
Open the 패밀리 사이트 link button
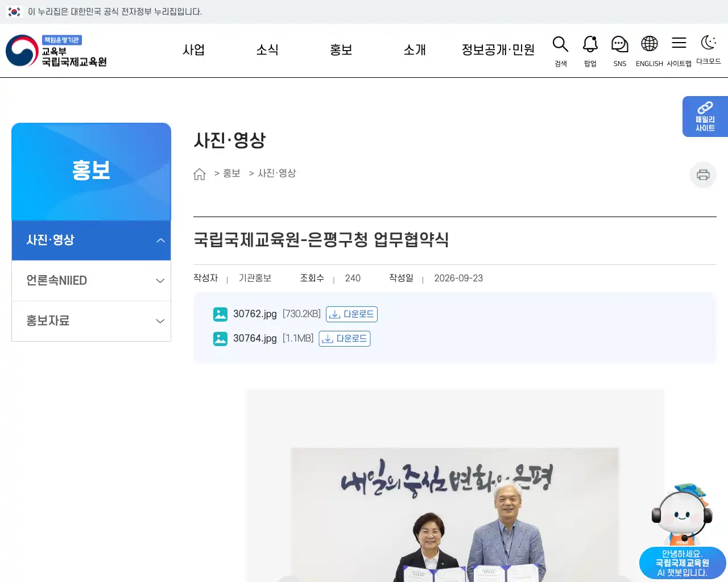click(x=705, y=117)
